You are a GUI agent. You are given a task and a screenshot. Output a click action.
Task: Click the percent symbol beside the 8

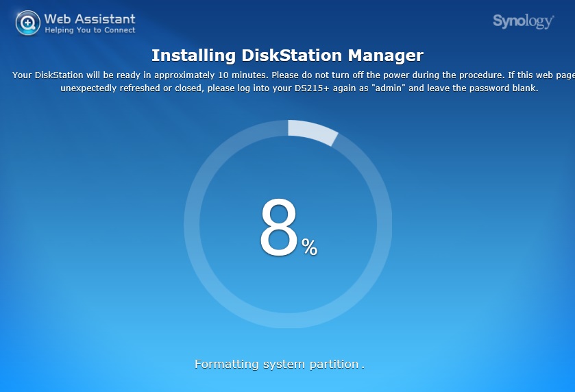coord(310,247)
